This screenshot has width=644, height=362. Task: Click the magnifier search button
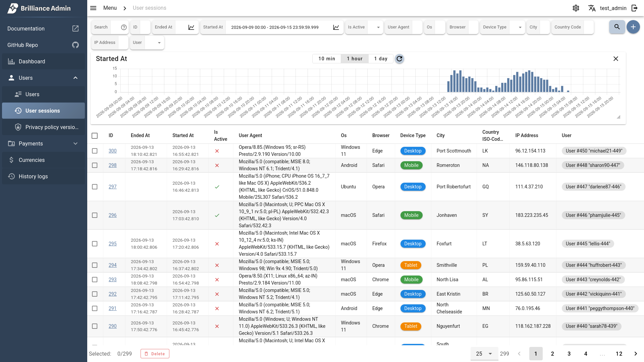point(617,27)
